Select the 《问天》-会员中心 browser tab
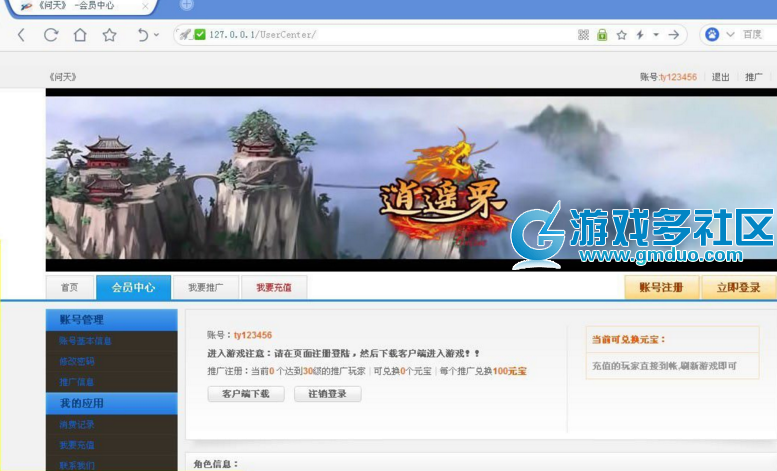This screenshot has width=777, height=471. [x=83, y=6]
